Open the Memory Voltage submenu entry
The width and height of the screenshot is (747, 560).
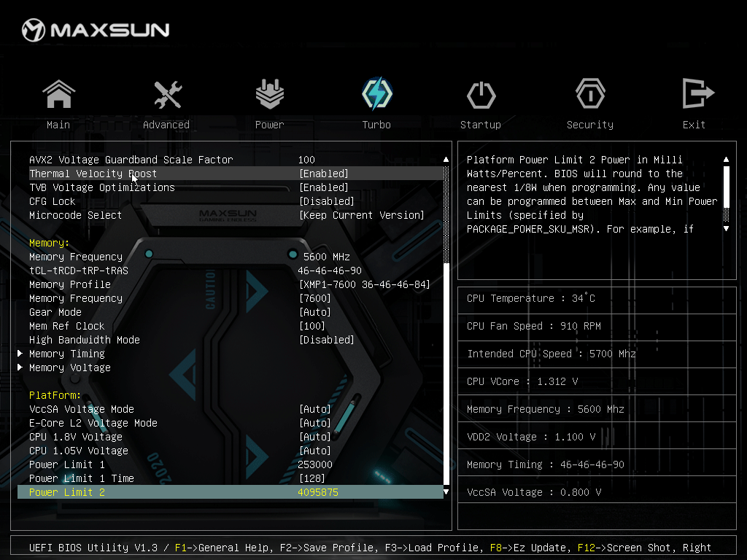[x=69, y=367]
